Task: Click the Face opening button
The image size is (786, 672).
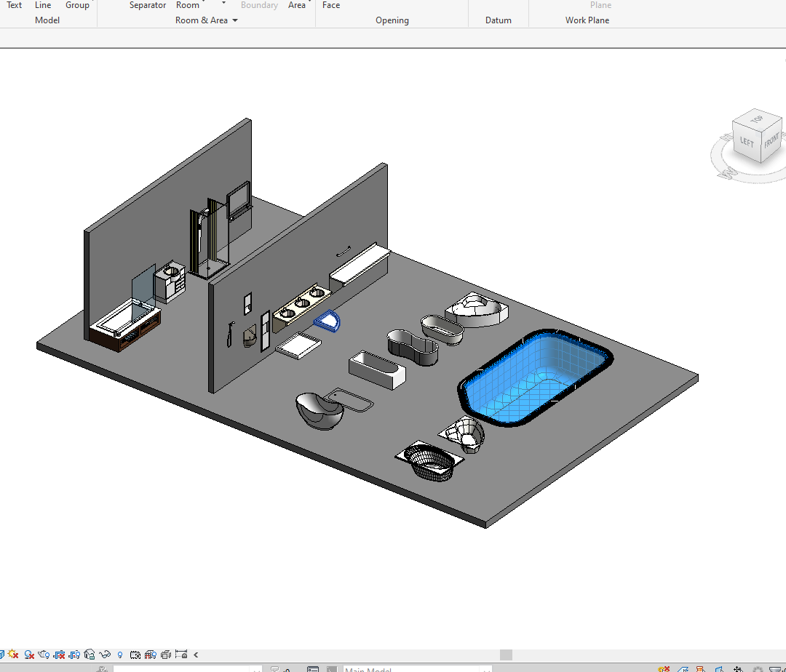Action: coord(331,5)
